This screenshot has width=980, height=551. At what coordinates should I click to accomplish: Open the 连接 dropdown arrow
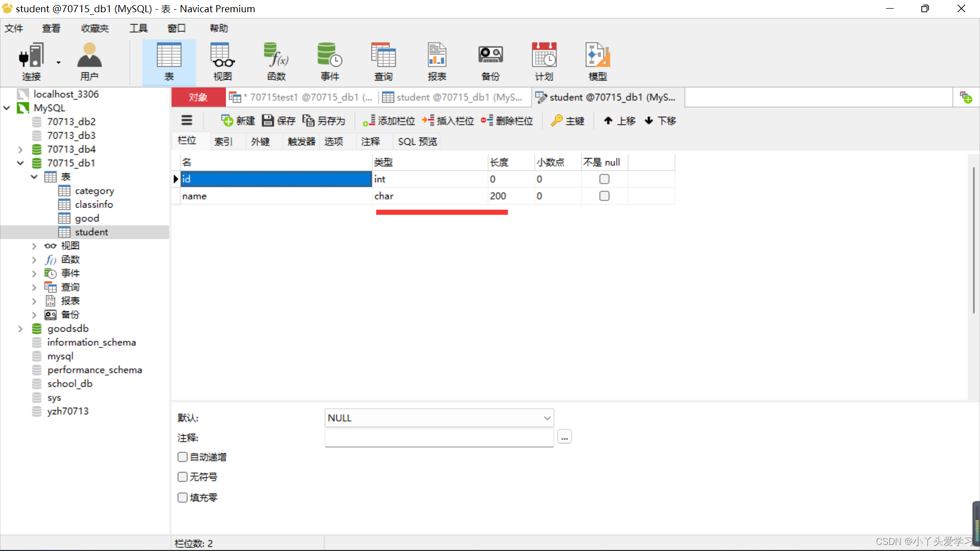[58, 63]
